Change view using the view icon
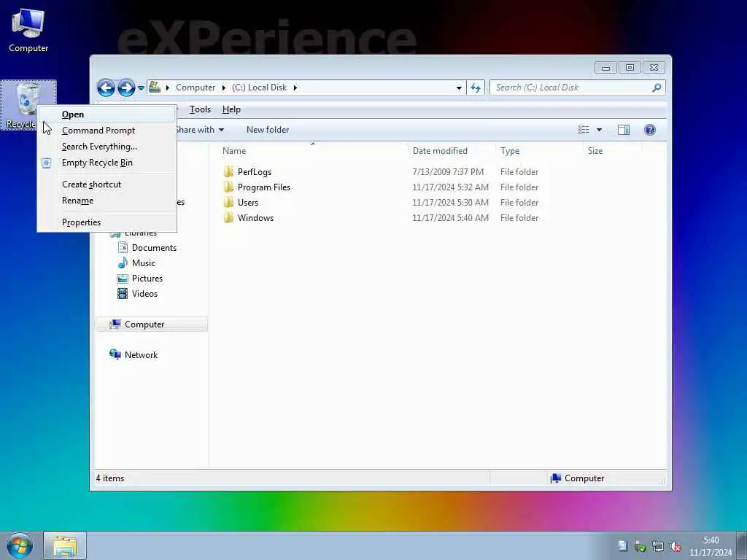The height and width of the screenshot is (560, 747). point(584,130)
